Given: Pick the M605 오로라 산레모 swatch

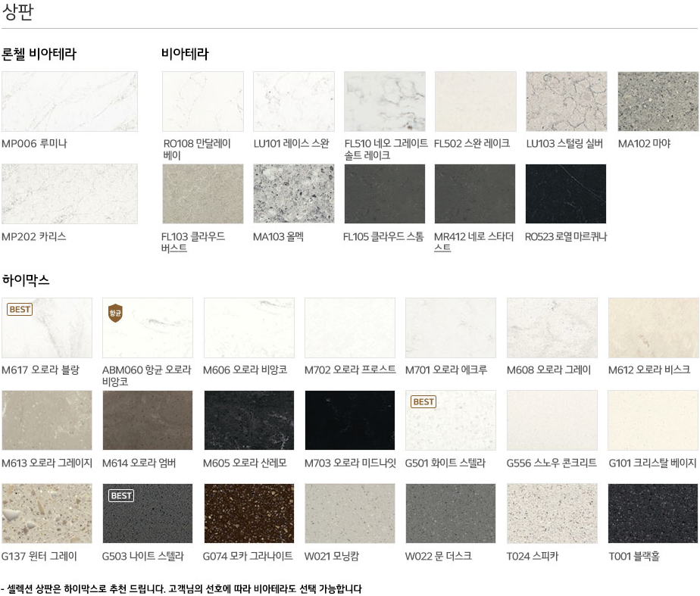Looking at the screenshot, I should [x=249, y=420].
